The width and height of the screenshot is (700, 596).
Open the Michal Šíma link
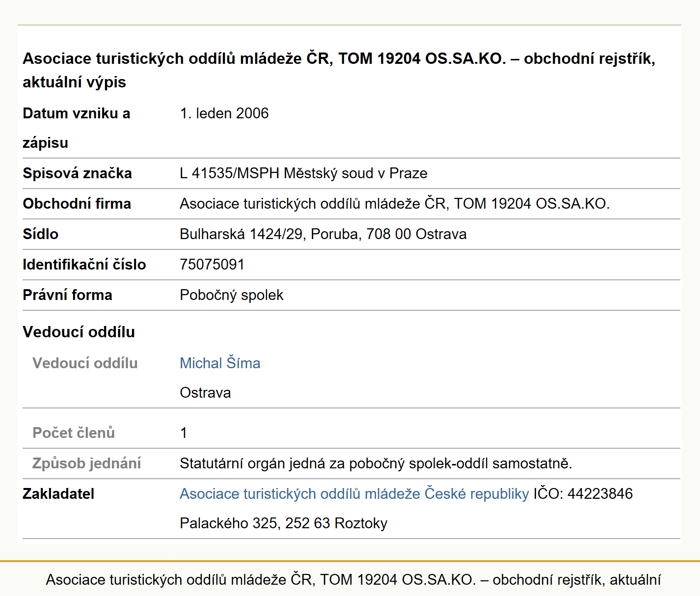(220, 363)
